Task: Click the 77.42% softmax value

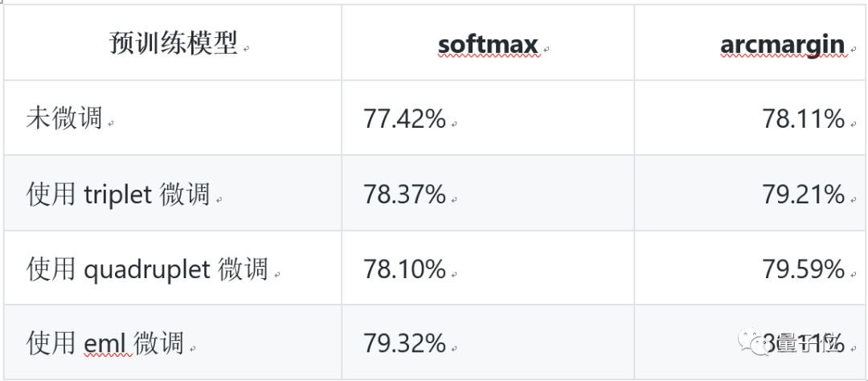Action: [404, 120]
